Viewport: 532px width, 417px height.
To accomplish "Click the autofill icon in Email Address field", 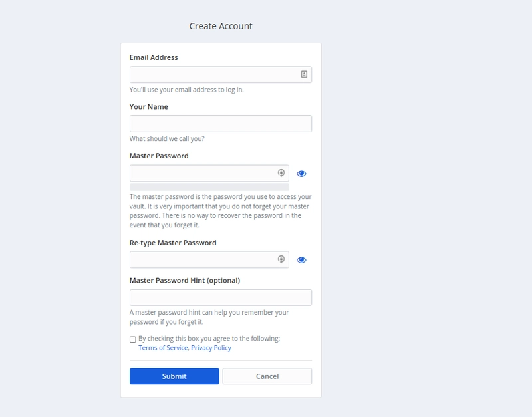I will click(304, 74).
